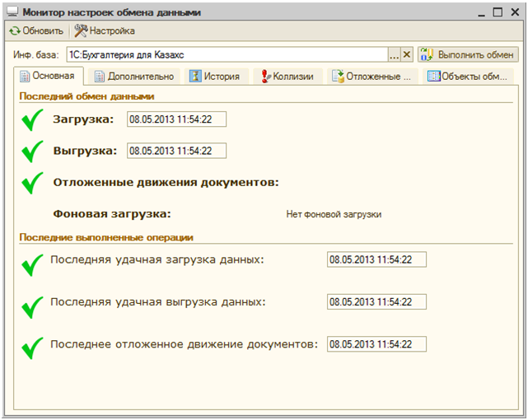The image size is (528, 420).
Task: Click checkmark next to Отложенные движения документов
Action: 31,183
